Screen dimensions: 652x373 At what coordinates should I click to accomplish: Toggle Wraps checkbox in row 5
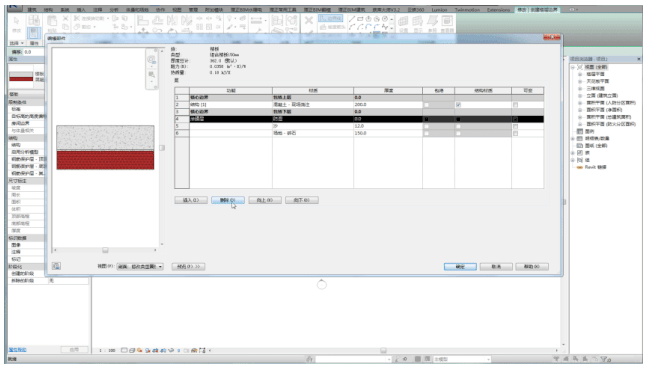click(426, 126)
